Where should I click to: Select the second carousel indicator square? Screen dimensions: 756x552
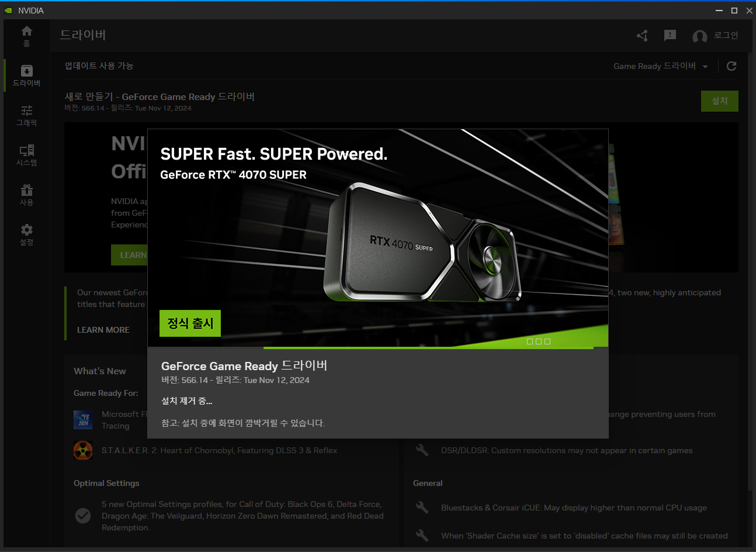coord(539,341)
